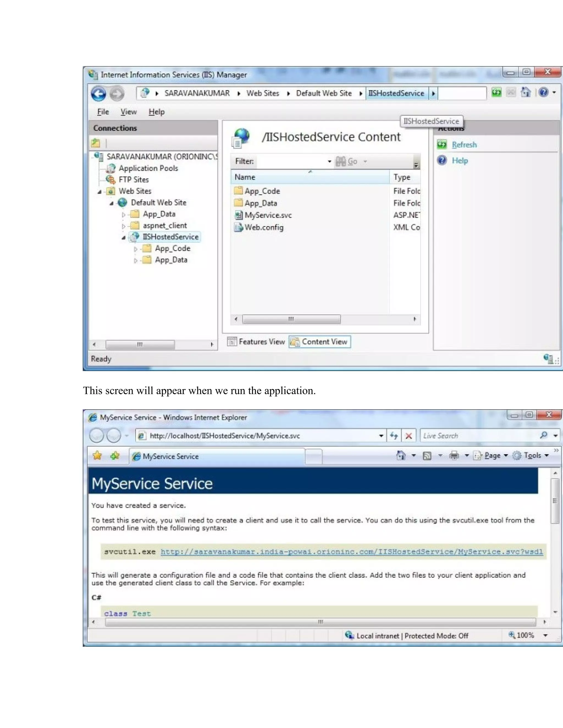Viewport: 563px width, 728px height.
Task: Select the Application Pools node
Action: click(x=148, y=168)
